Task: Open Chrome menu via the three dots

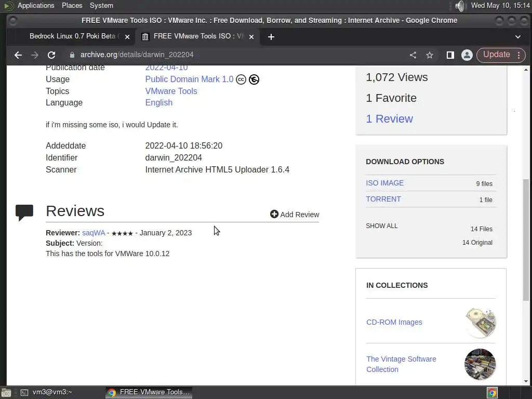Action: (x=519, y=55)
